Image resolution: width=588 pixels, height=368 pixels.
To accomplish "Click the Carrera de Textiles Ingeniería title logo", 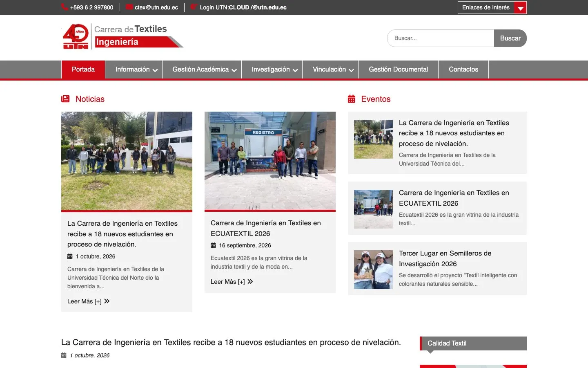I will pos(139,36).
